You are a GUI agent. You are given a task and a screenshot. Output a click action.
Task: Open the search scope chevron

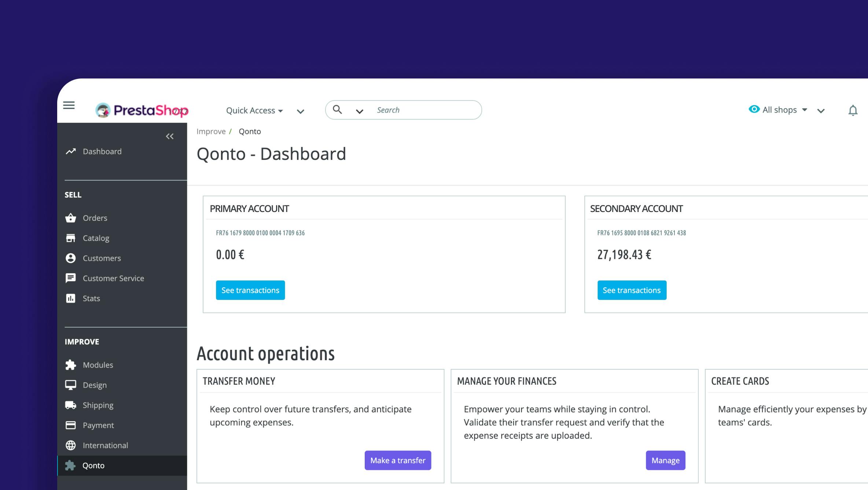pyautogui.click(x=360, y=111)
